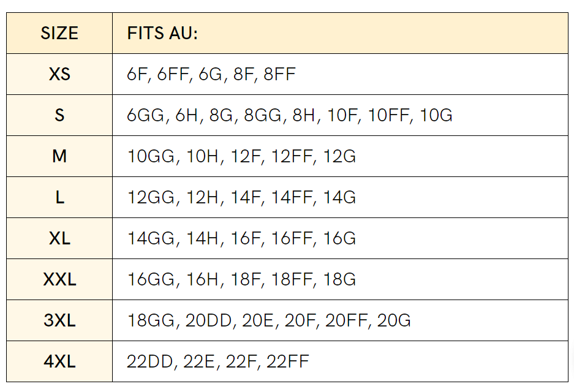Viewport: 574px width, 392px height.
Task: Select the XS size cell
Action: (x=59, y=74)
